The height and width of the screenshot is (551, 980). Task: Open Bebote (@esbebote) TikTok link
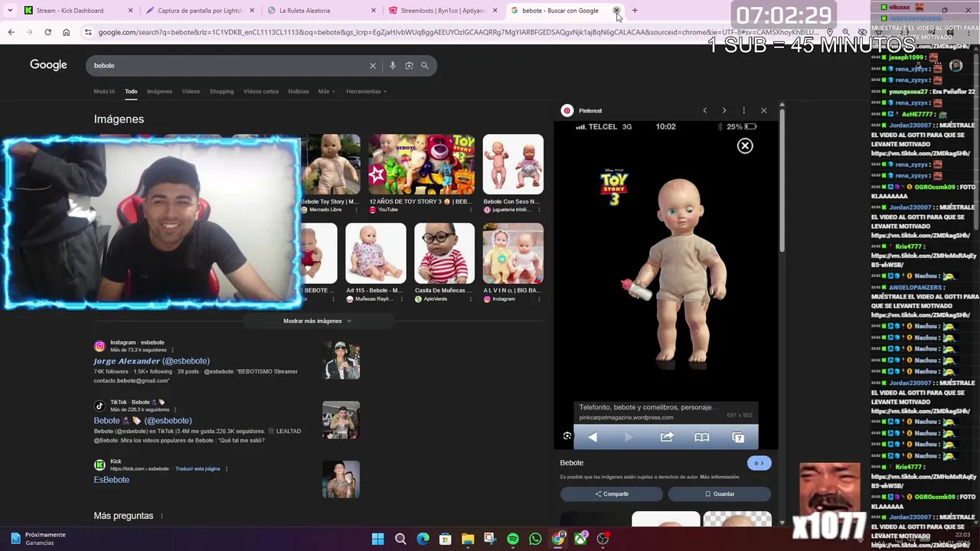pyautogui.click(x=143, y=420)
